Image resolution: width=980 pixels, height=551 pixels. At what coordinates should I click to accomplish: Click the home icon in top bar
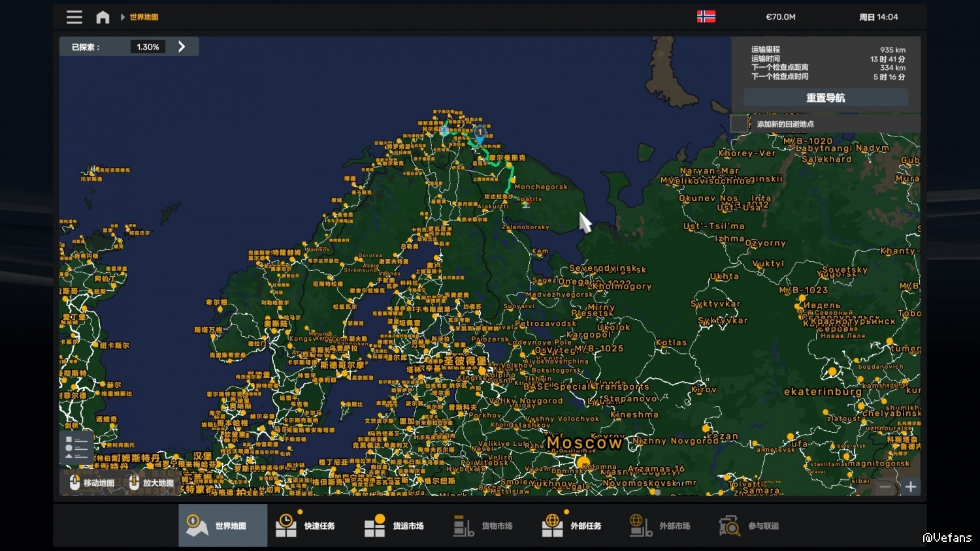103,17
